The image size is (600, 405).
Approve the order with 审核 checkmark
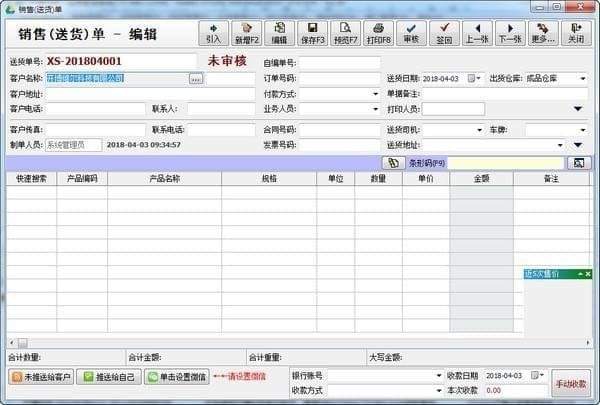click(x=410, y=33)
